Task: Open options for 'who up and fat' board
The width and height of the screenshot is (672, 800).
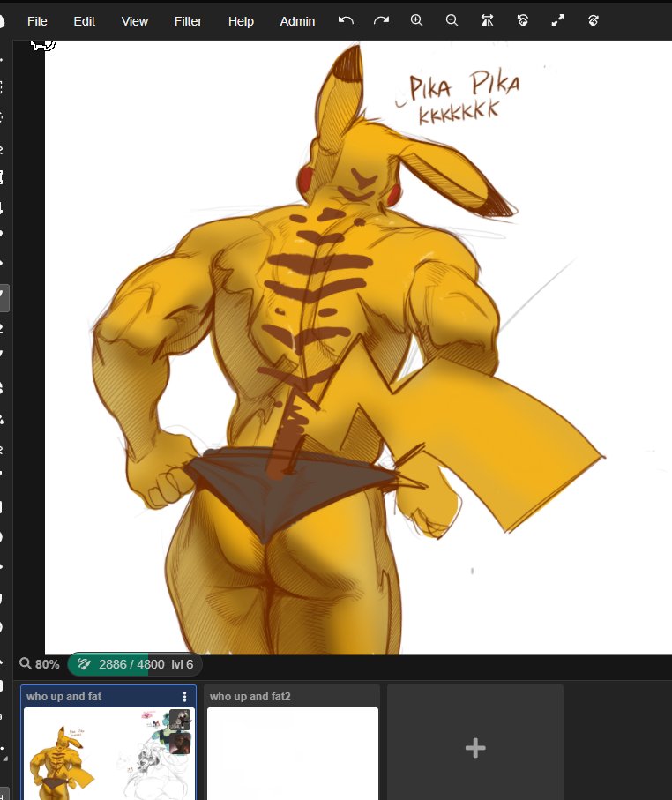Action: [x=184, y=697]
